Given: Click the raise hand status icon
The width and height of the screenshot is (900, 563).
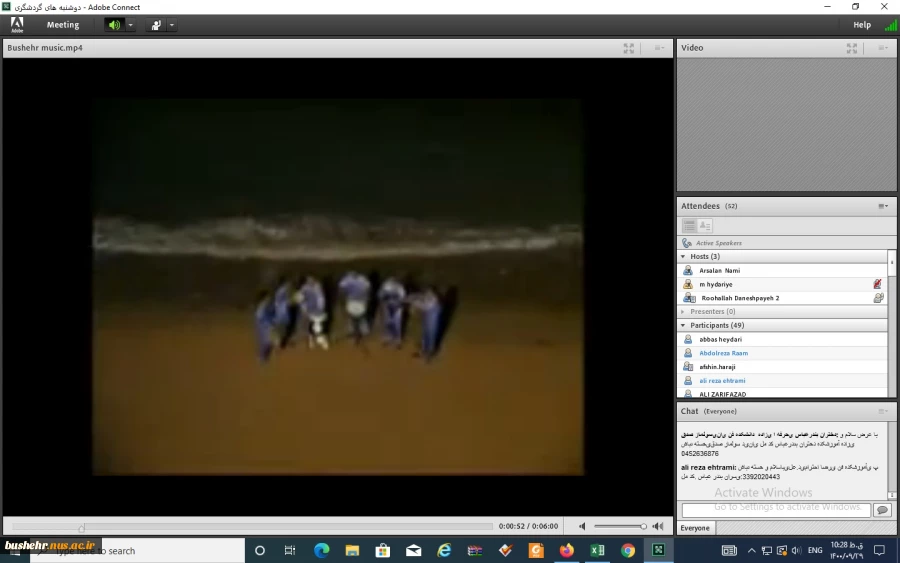Looking at the screenshot, I should click(x=156, y=25).
